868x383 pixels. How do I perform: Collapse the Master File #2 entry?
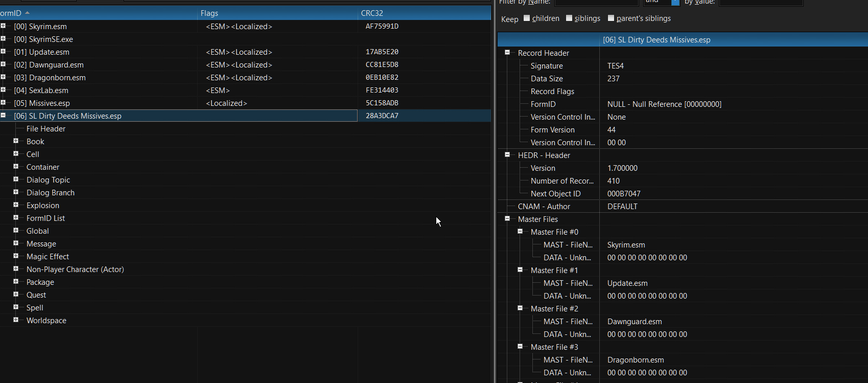point(520,308)
